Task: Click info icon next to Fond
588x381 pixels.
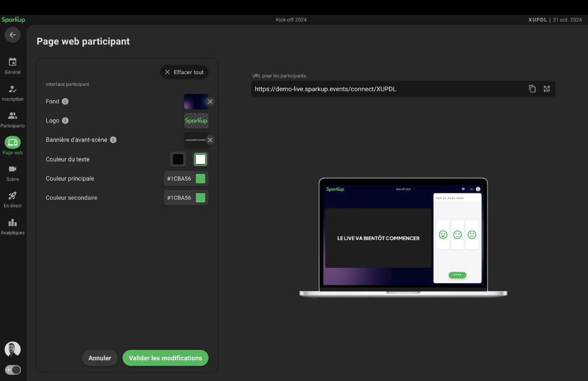Action: pyautogui.click(x=65, y=102)
